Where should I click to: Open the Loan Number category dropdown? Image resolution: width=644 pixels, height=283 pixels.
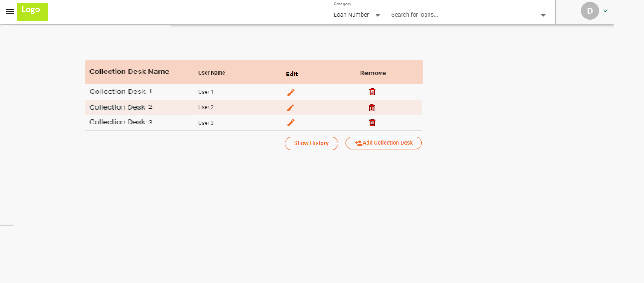357,15
